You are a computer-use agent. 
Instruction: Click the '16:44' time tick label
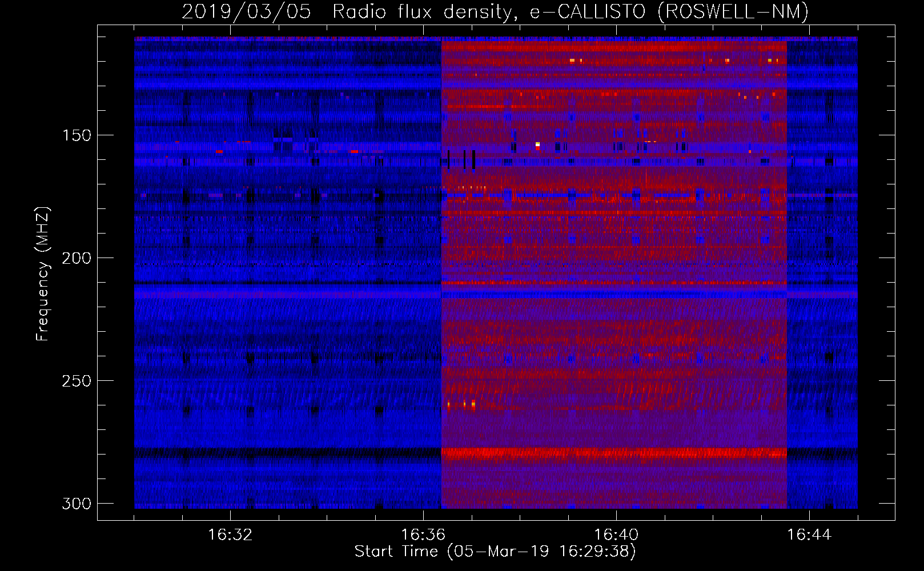point(809,535)
